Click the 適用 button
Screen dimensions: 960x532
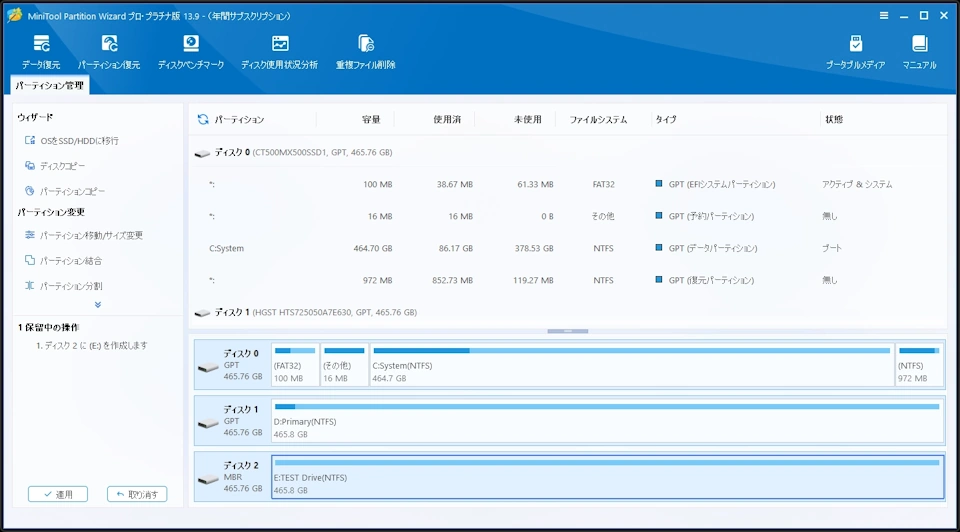click(x=58, y=494)
